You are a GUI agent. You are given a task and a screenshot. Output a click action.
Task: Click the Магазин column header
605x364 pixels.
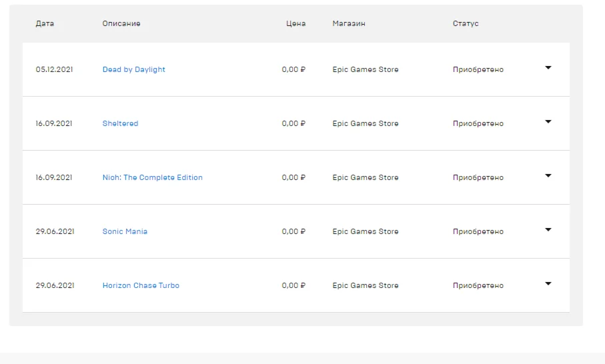click(349, 23)
